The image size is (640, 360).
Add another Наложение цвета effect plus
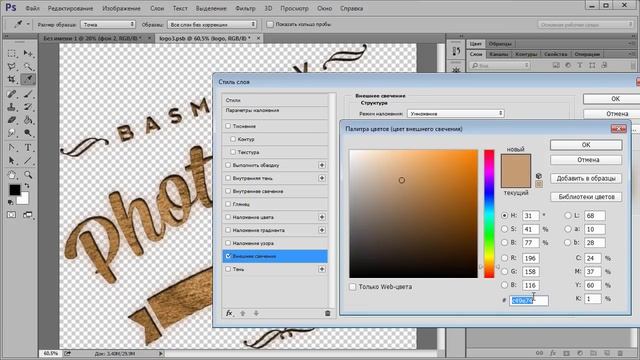coord(322,217)
